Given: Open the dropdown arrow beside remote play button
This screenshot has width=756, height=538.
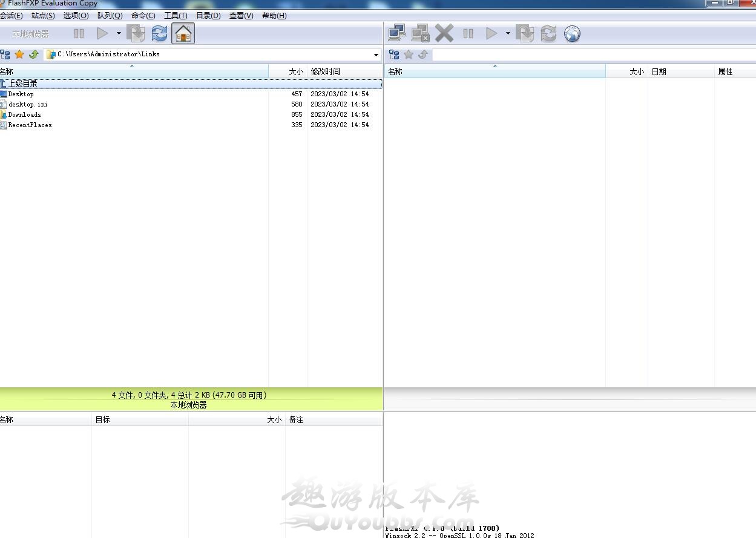Looking at the screenshot, I should click(x=508, y=34).
